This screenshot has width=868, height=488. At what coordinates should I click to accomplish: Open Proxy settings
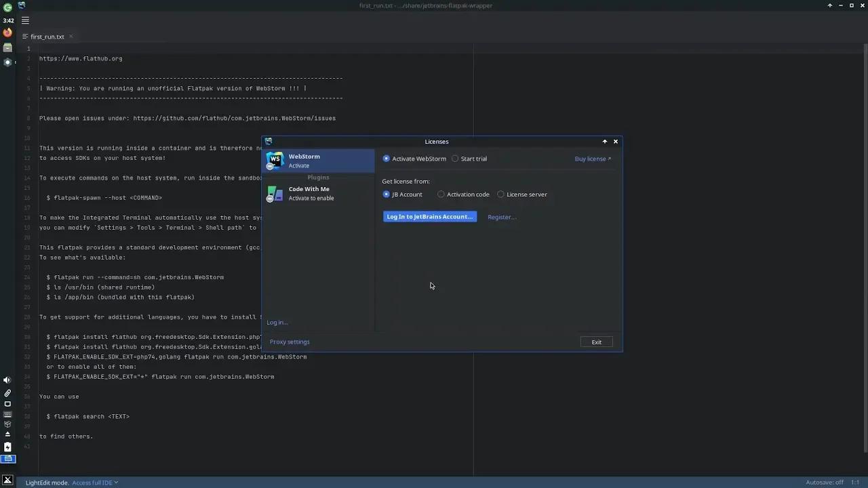[290, 342]
